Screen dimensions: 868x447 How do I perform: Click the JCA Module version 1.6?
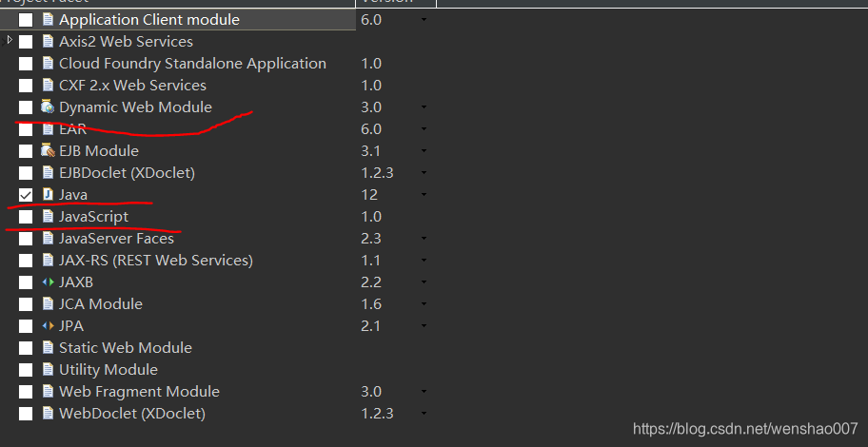371,303
